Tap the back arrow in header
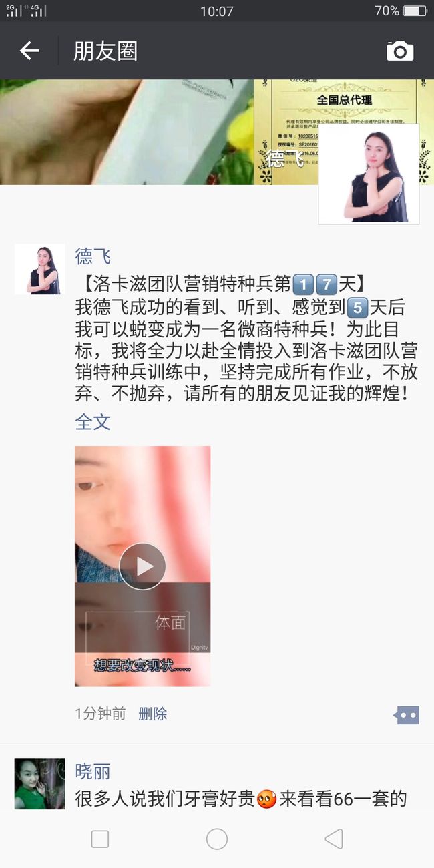Viewport: 434px width, 868px height. 29,51
